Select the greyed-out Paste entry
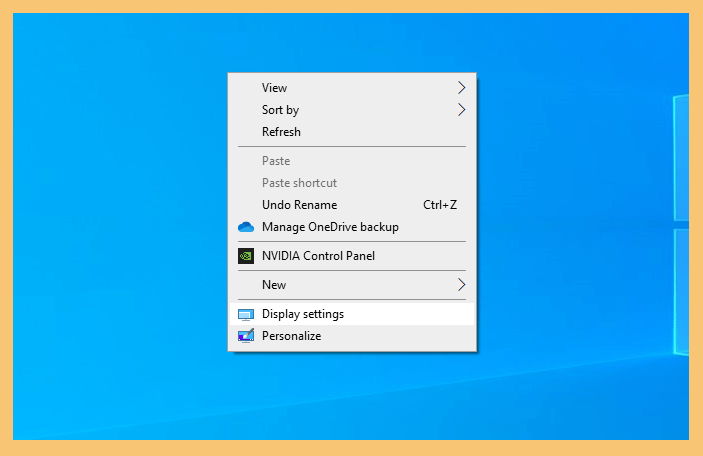The width and height of the screenshot is (703, 456). coord(352,161)
